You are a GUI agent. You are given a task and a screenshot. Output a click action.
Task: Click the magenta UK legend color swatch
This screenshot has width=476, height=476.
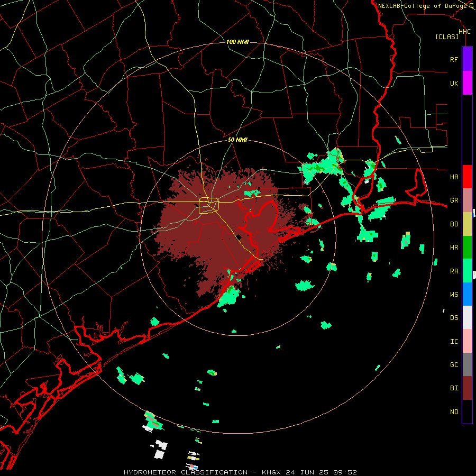point(467,83)
